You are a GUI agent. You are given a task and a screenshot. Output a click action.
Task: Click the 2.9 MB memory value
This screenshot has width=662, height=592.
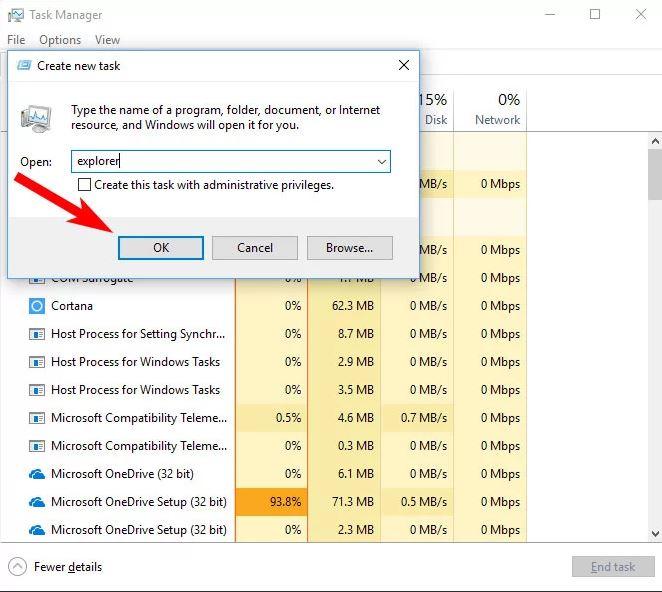point(355,362)
